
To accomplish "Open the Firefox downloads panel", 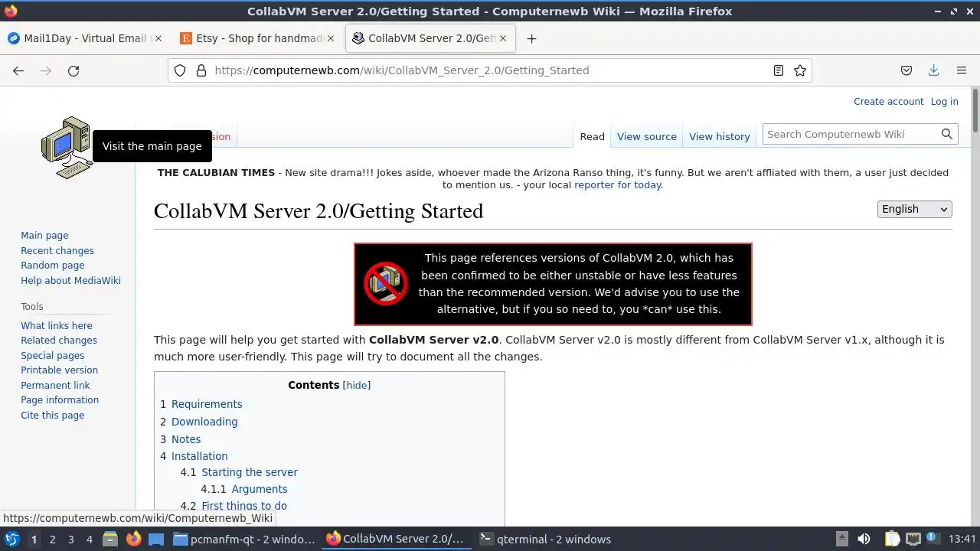I will [933, 70].
